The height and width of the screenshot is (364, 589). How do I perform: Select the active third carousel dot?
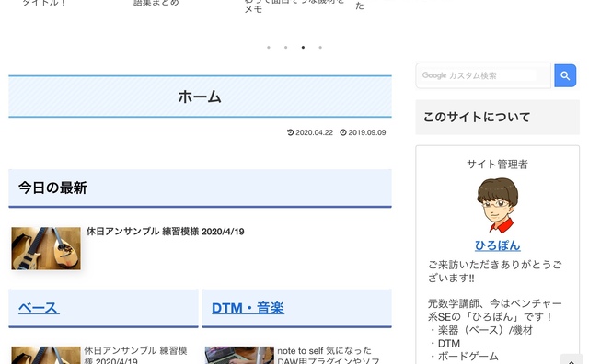303,47
